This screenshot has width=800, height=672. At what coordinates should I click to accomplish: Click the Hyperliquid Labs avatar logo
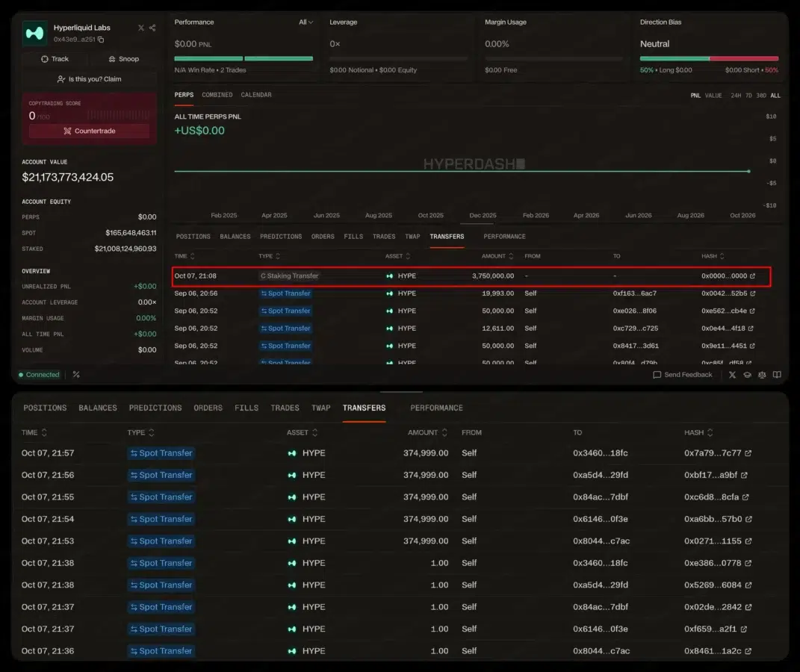point(34,33)
